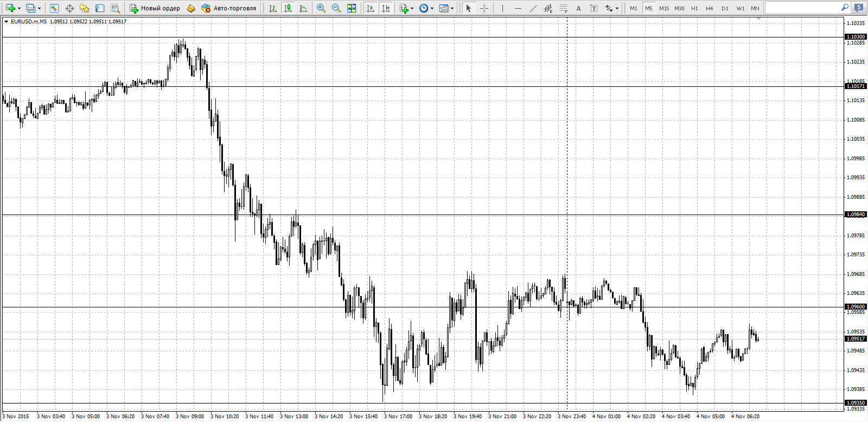
Task: Switch to M15 timeframe
Action: (x=664, y=8)
